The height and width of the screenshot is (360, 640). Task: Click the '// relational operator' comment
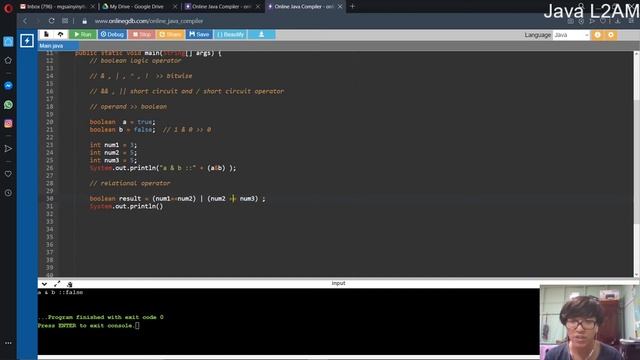130,183
